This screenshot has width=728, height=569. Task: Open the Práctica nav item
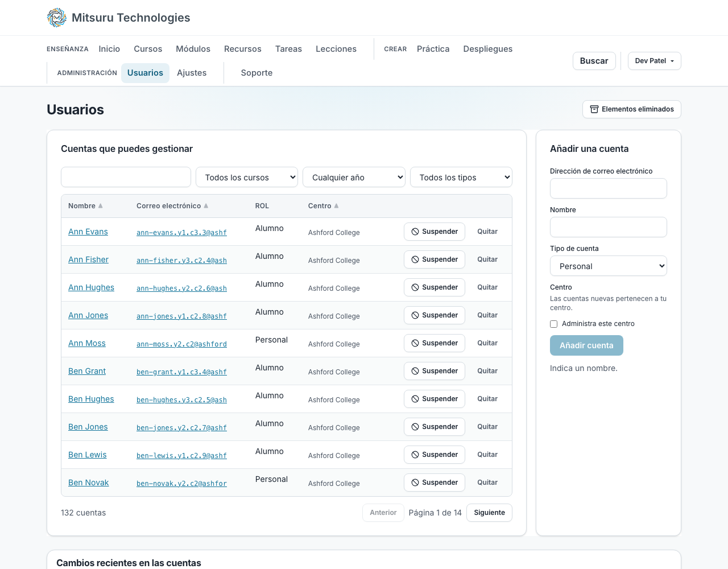(x=433, y=49)
